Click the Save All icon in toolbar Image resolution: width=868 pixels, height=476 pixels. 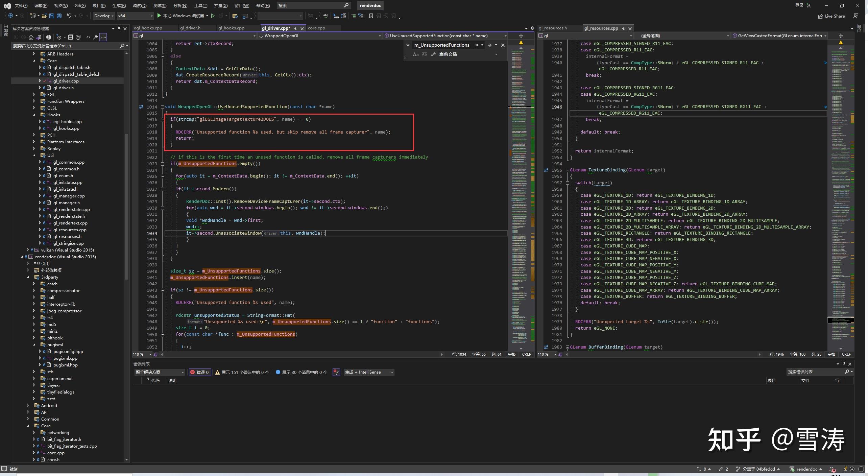pyautogui.click(x=59, y=16)
